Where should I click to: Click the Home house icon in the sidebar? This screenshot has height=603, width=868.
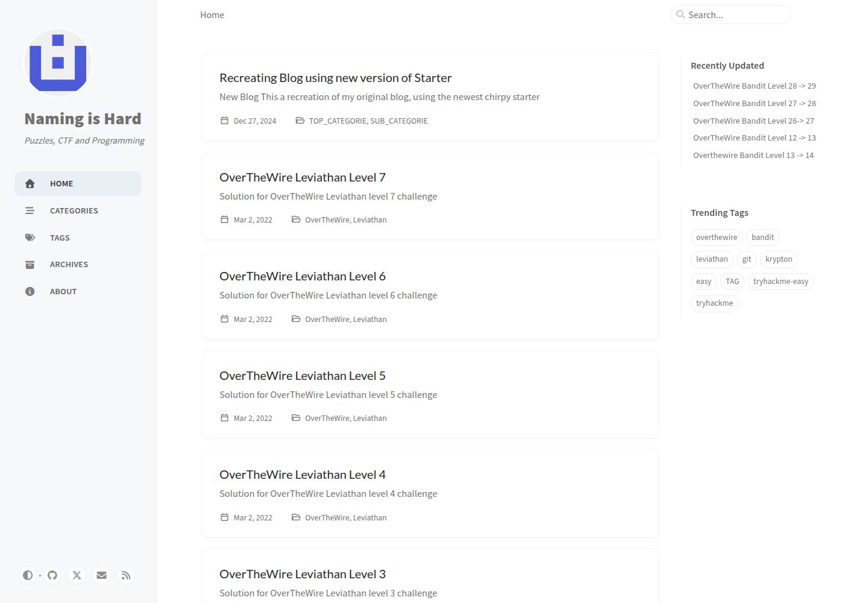[30, 184]
